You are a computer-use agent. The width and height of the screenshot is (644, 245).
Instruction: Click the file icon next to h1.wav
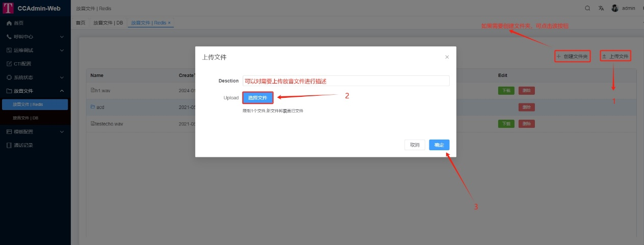[93, 90]
